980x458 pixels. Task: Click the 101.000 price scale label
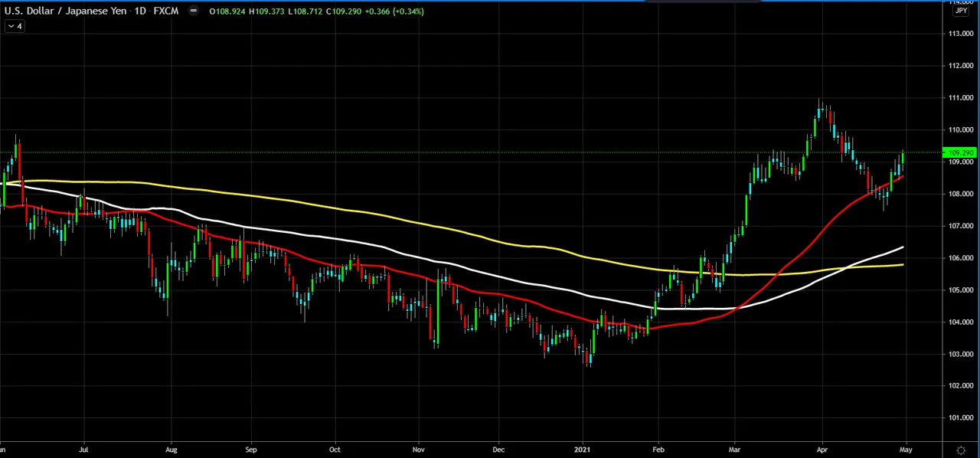(961, 418)
